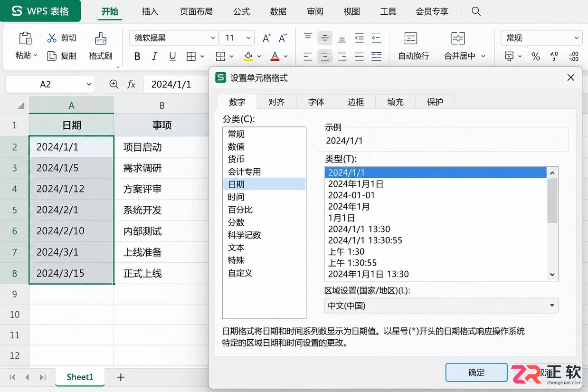Open the 区域设置 dropdown 中文(中国)
The image size is (588, 392).
tap(441, 306)
